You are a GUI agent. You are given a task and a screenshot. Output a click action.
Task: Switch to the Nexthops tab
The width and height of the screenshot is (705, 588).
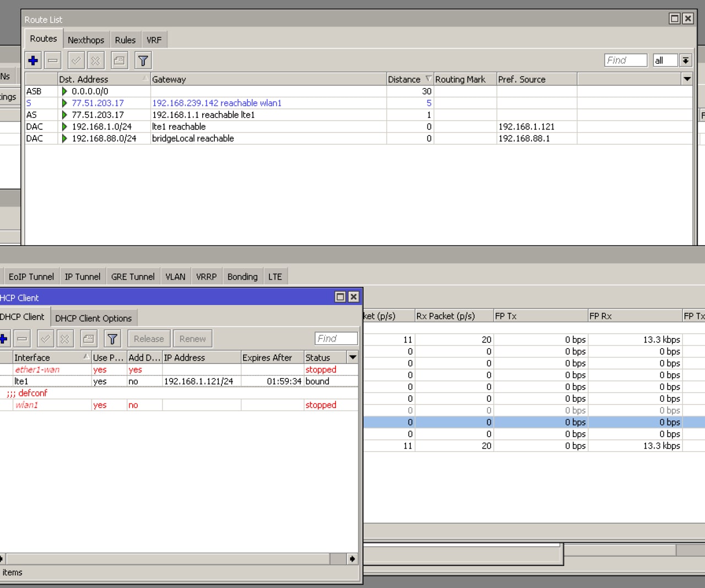coord(86,40)
